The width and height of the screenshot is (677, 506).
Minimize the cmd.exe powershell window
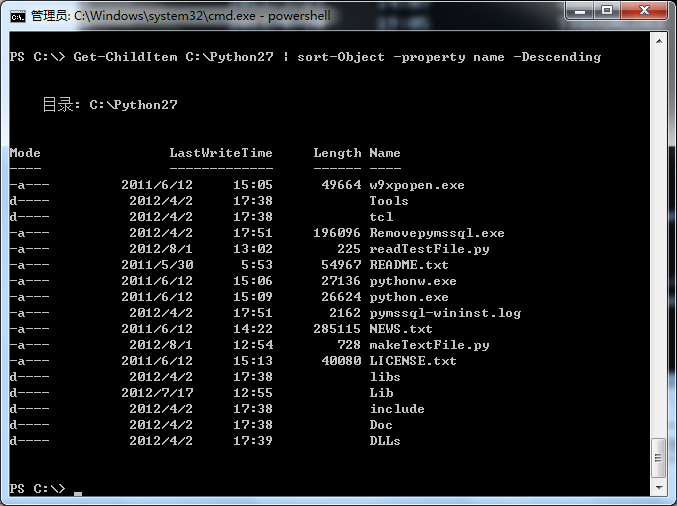[x=579, y=10]
